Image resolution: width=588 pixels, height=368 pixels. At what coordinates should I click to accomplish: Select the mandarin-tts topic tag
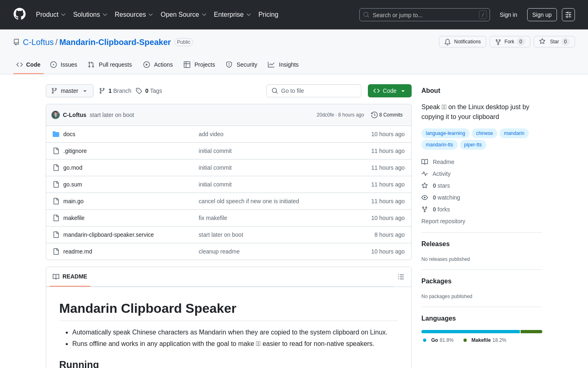tap(439, 145)
